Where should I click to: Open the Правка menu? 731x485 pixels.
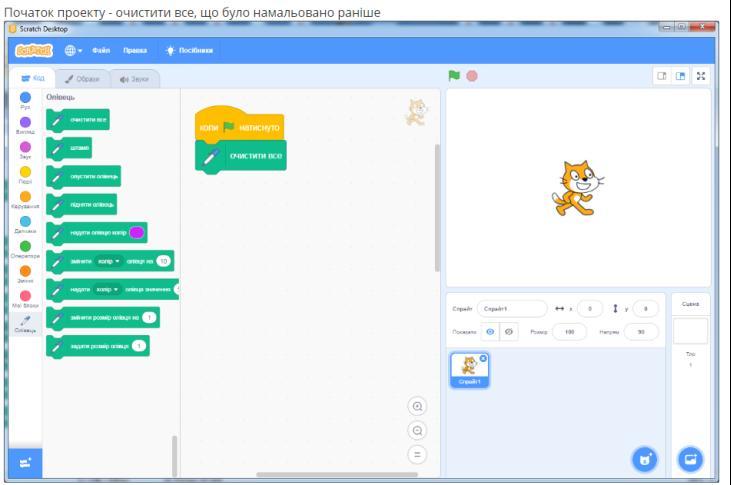(135, 50)
